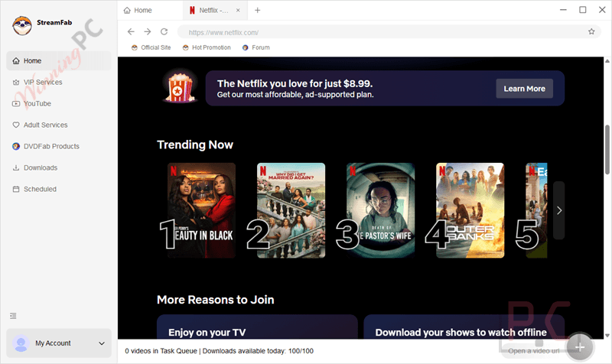The image size is (612, 364).
Task: Open Adult Services section
Action: click(x=59, y=125)
